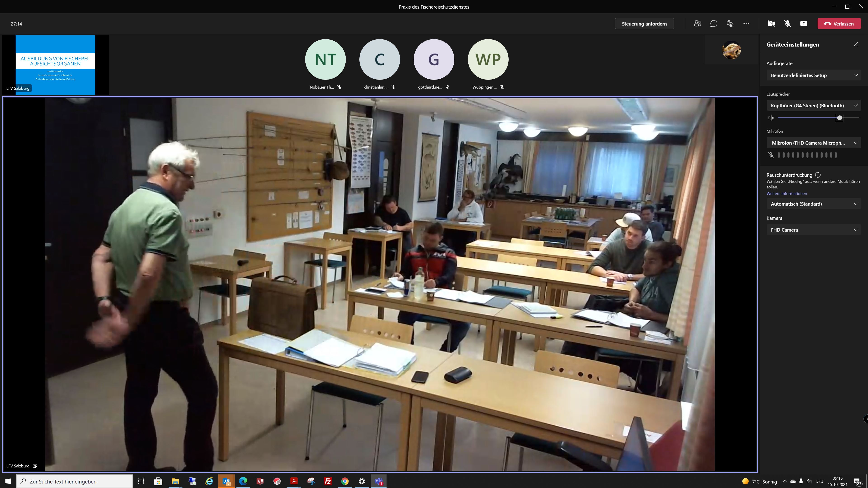Open the reactions and raise hand menu

tap(730, 23)
